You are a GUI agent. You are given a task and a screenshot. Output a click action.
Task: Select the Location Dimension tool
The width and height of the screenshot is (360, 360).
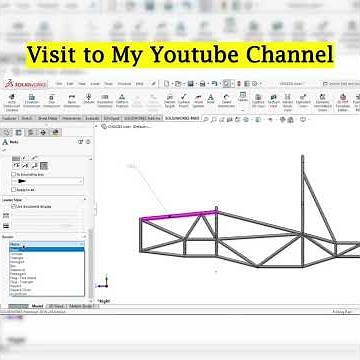pos(32,101)
